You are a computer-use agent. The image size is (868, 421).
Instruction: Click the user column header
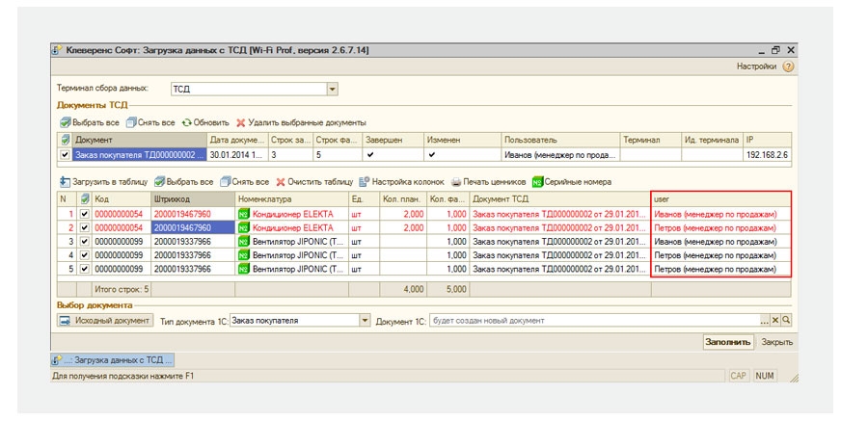coord(721,198)
